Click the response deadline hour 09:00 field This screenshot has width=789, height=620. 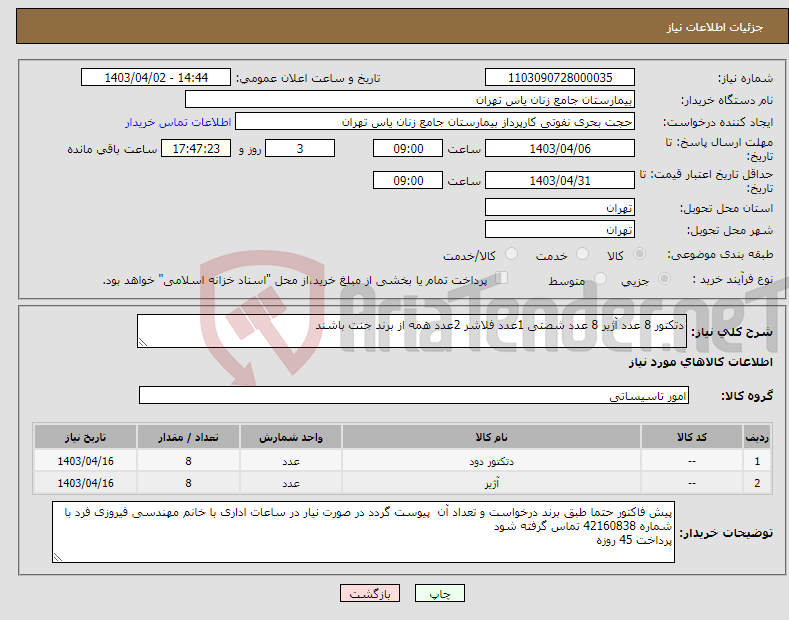tap(408, 148)
